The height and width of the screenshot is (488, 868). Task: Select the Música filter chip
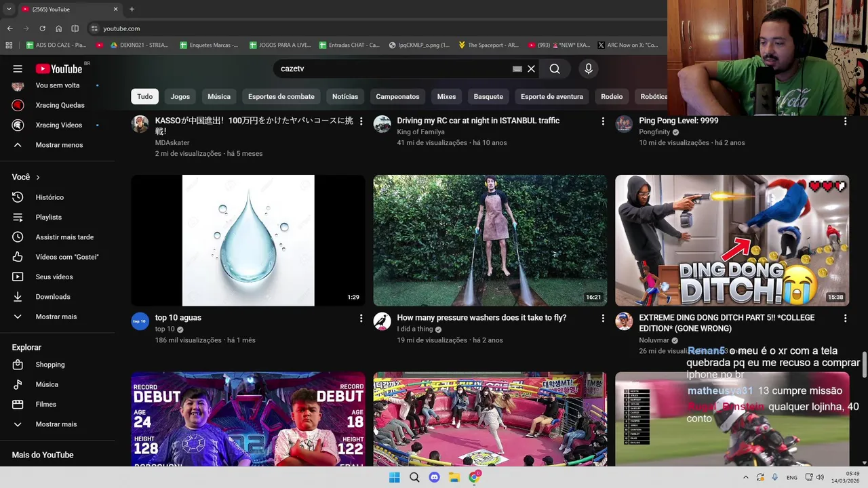click(219, 96)
